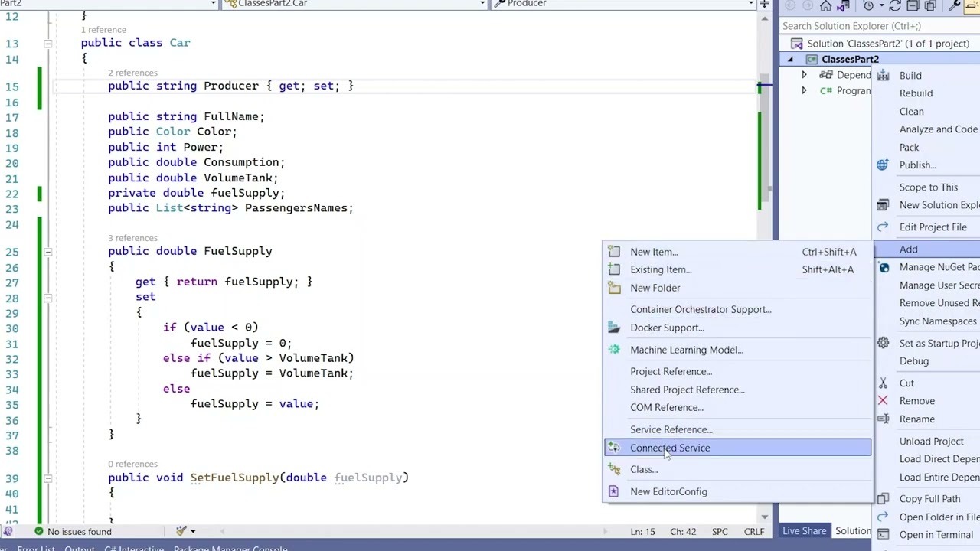Click the code cleanup broom icon

point(181,531)
